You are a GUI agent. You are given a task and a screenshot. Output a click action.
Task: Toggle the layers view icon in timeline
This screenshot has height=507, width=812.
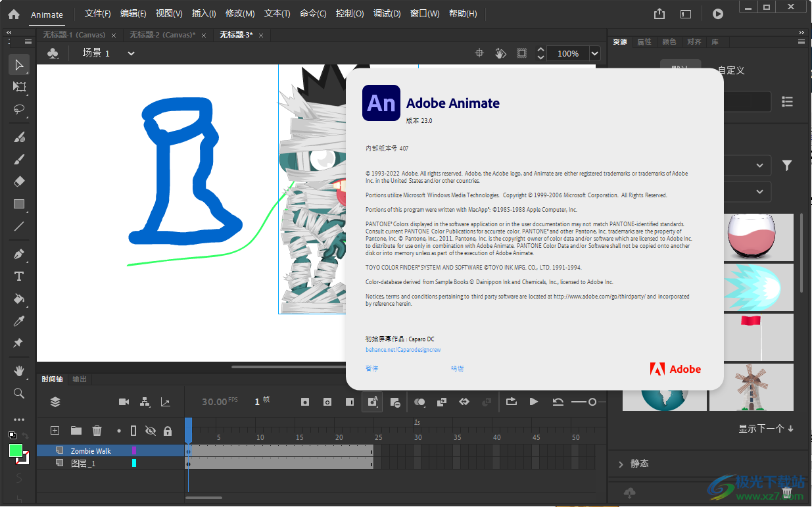[55, 402]
